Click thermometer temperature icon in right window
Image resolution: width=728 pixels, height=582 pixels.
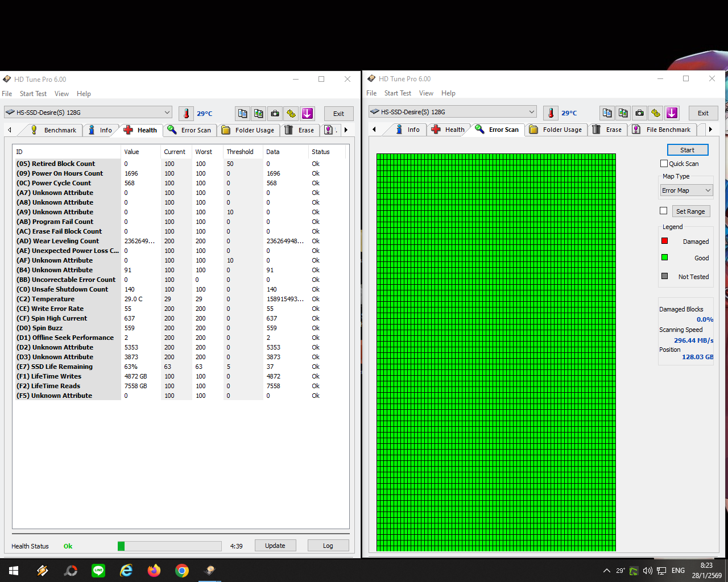coord(551,113)
